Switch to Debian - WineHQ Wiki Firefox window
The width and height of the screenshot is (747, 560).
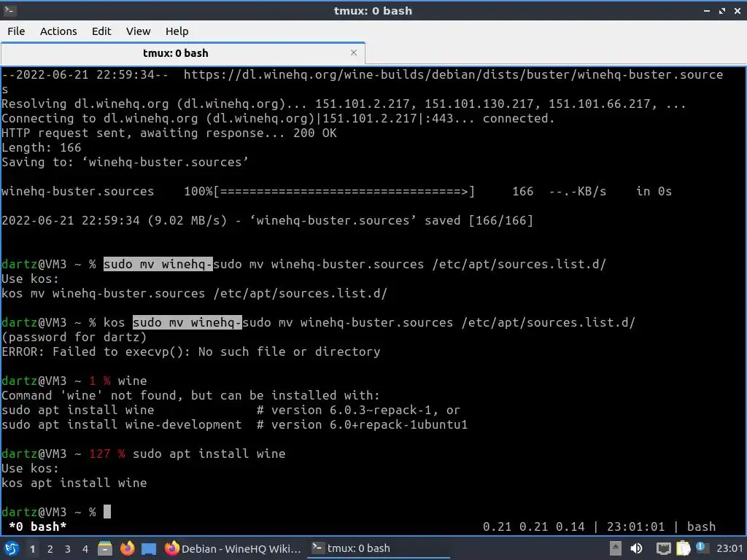click(233, 548)
